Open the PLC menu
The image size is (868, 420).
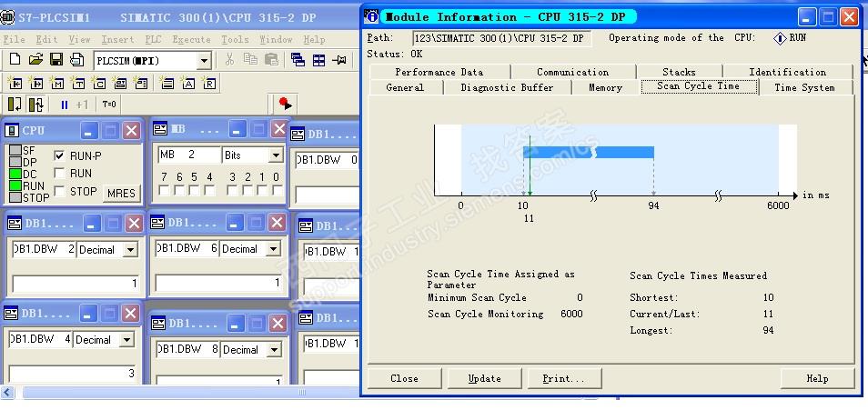click(x=154, y=39)
